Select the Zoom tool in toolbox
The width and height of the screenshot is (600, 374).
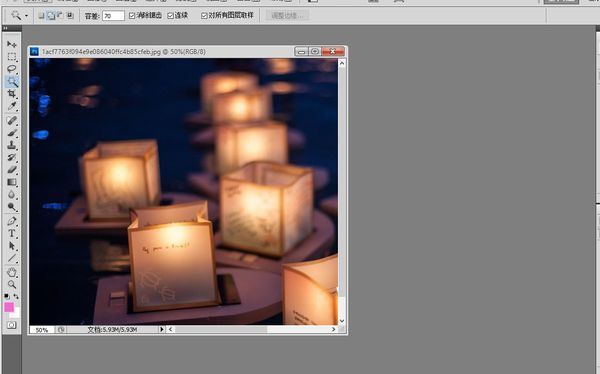[x=11, y=284]
